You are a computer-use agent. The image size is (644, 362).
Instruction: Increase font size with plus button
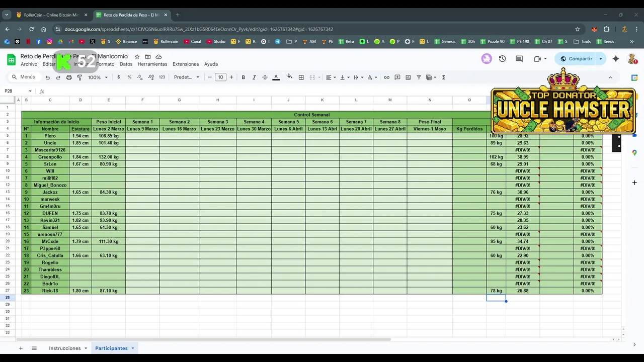[x=231, y=77]
